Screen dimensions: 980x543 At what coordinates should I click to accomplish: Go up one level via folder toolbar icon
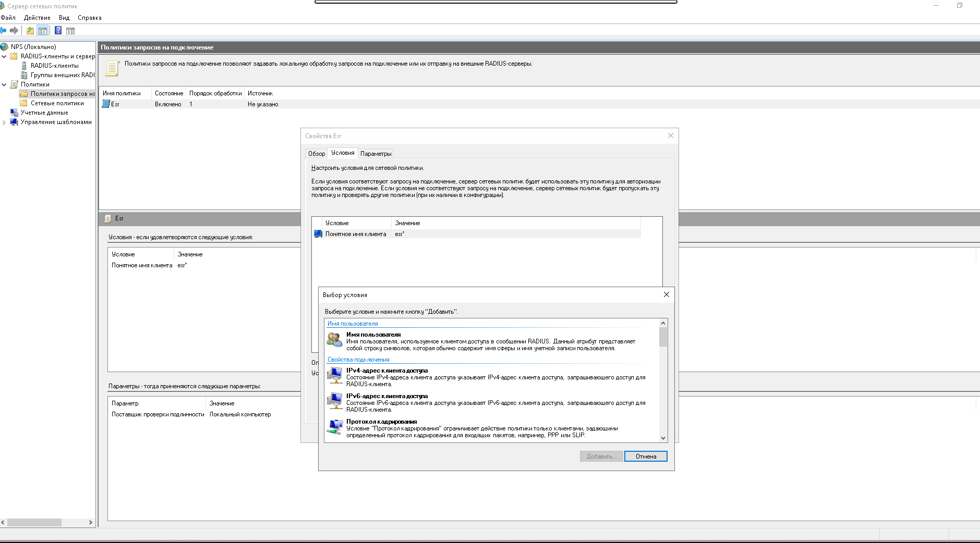30,31
